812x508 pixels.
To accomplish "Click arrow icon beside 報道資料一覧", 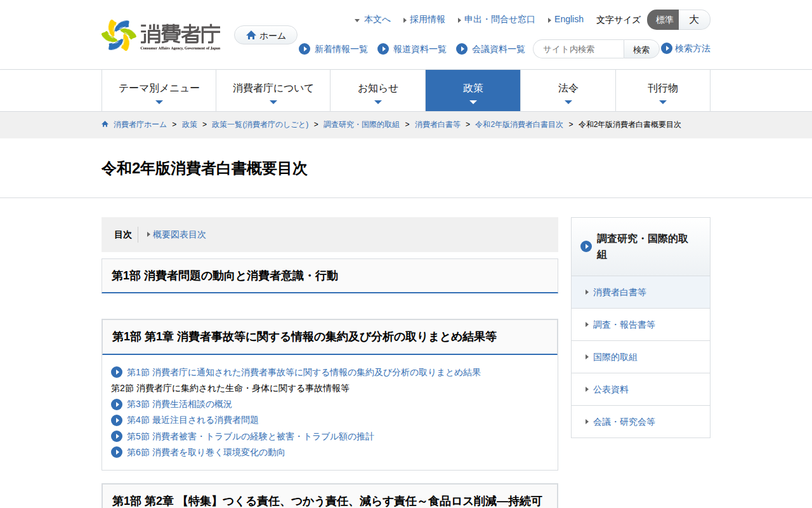I will point(383,49).
